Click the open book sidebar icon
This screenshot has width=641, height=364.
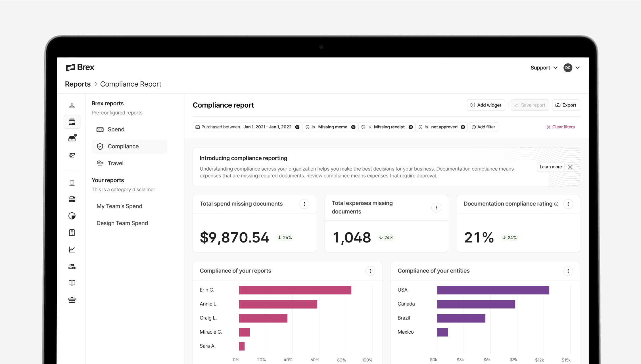[72, 283]
